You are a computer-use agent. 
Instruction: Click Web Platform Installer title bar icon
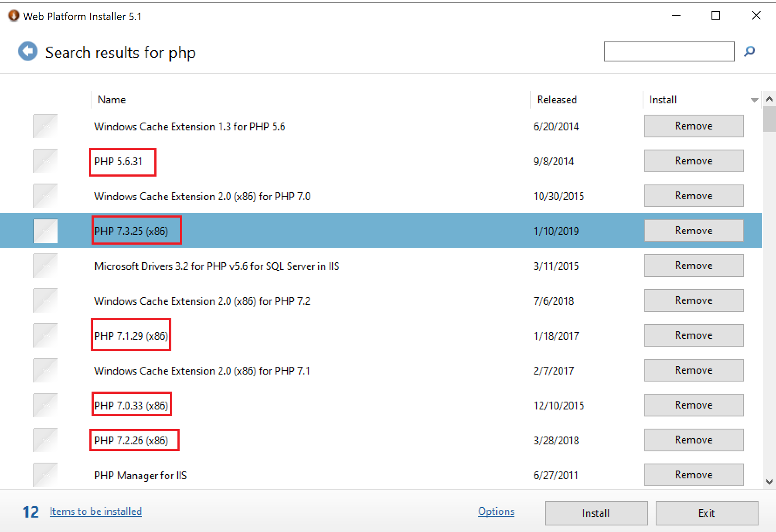coord(14,16)
